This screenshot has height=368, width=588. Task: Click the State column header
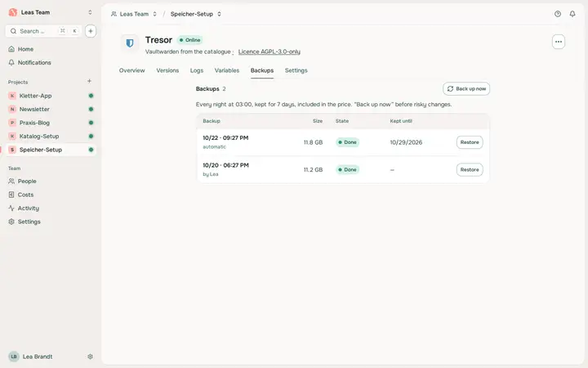tap(342, 121)
